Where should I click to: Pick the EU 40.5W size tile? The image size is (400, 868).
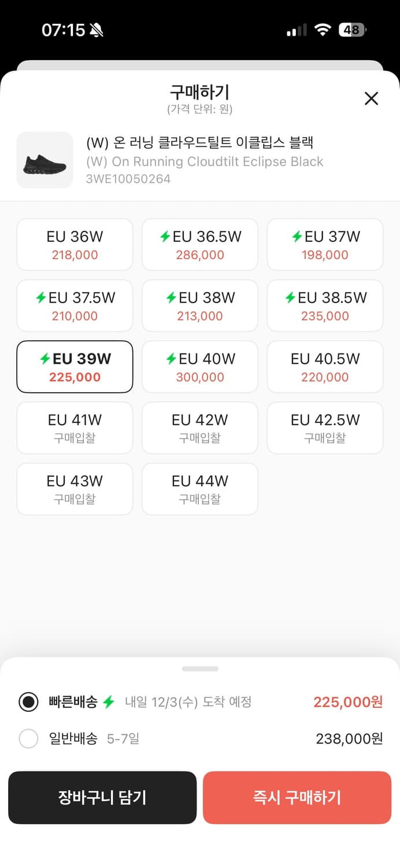coord(325,367)
